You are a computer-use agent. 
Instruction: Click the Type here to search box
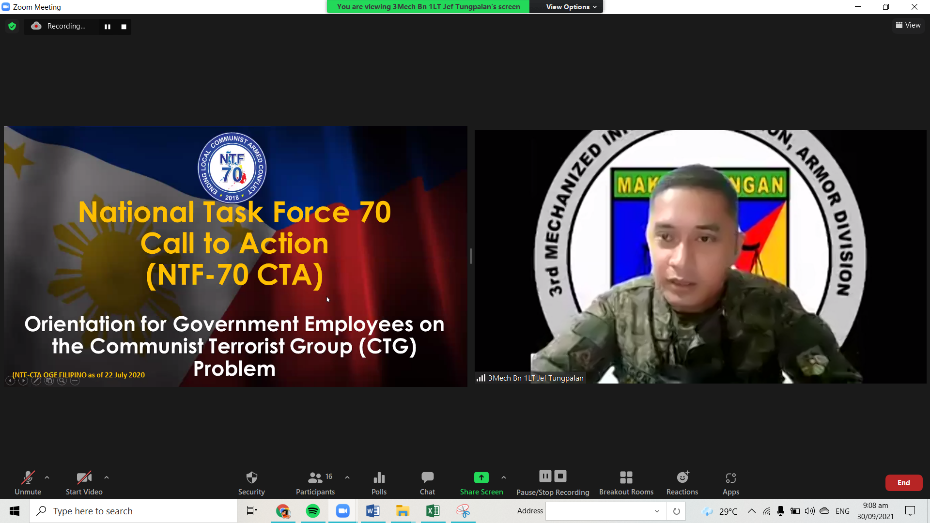click(x=133, y=511)
